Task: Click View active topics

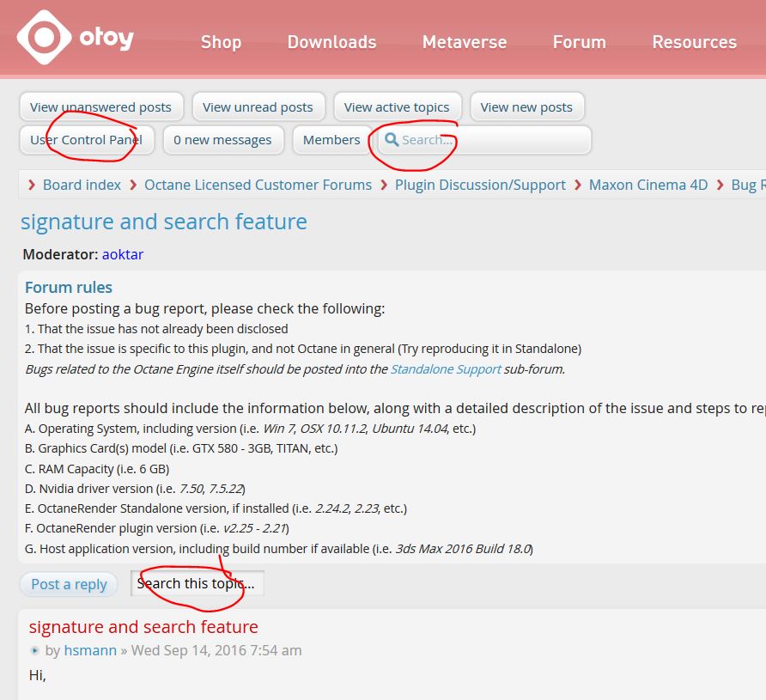Action: tap(397, 107)
